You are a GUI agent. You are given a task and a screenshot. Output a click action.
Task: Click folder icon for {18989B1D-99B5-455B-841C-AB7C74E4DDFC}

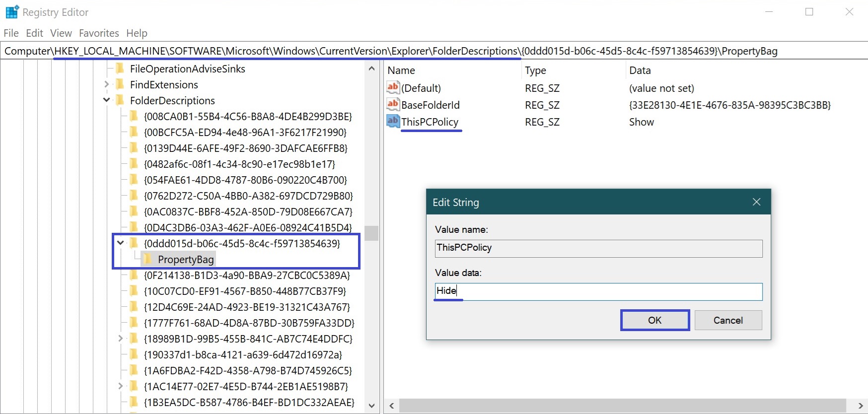tap(134, 339)
